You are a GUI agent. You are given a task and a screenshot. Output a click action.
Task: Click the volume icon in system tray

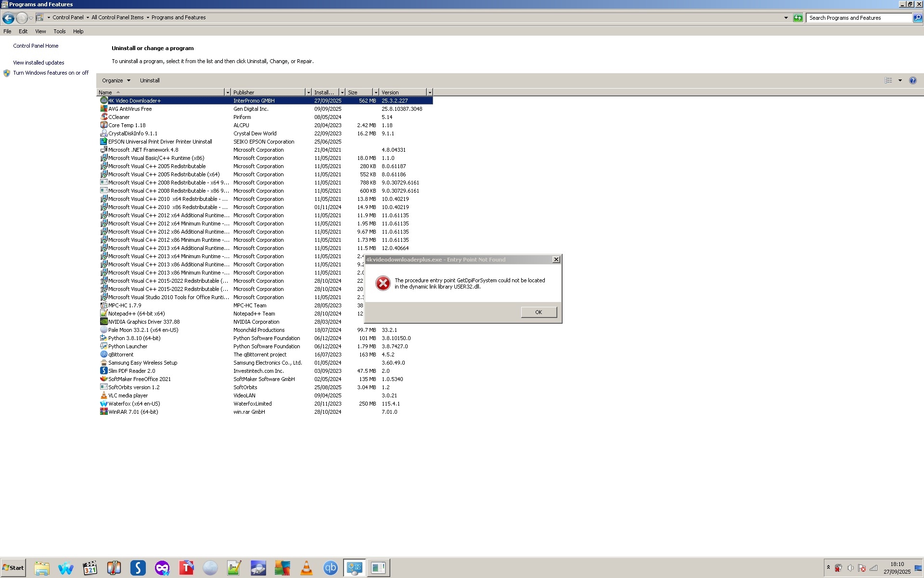tap(850, 568)
